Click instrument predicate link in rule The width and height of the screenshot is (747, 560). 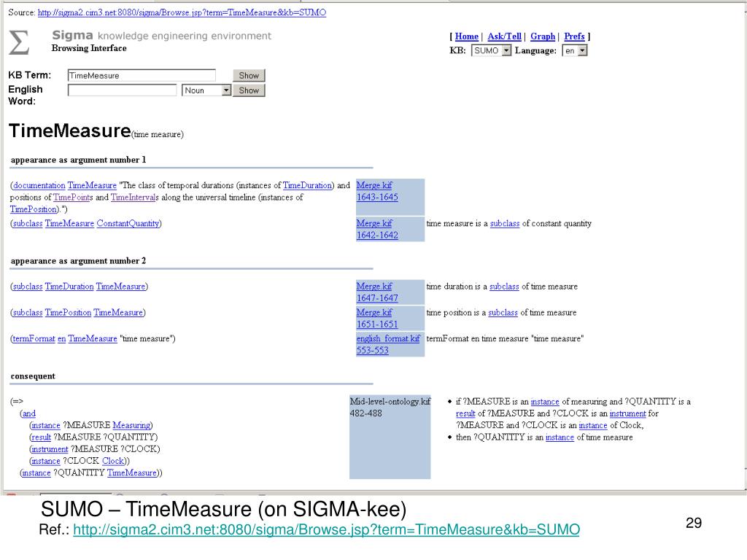(50, 449)
